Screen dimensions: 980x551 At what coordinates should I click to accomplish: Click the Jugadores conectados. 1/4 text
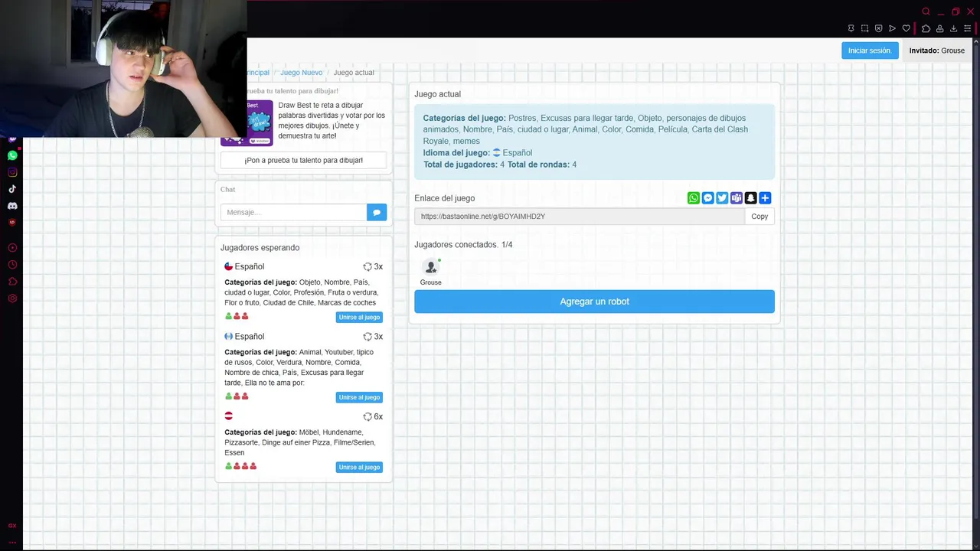463,245
